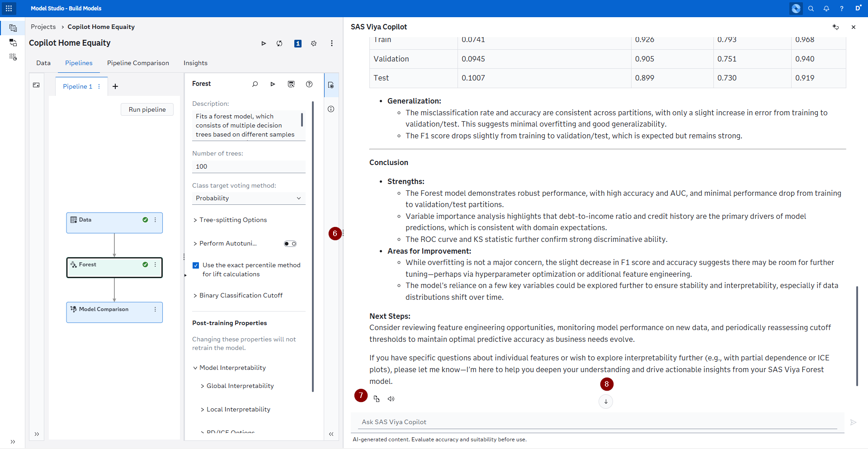Open Class target voting method dropdown
868x449 pixels.
click(x=249, y=199)
